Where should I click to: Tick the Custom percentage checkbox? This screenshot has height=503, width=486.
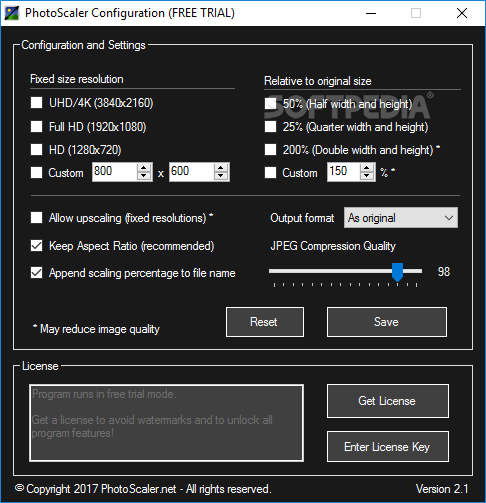click(x=270, y=173)
